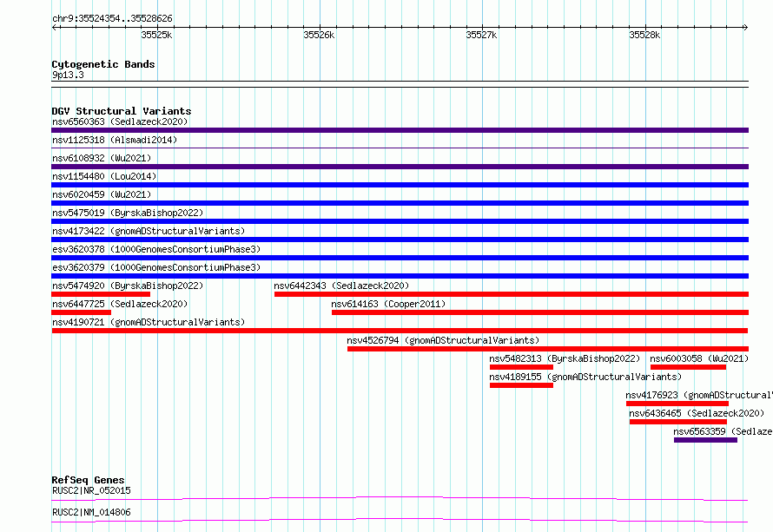Open the esv3620378 1000GenomesConsortiumPhase3 label
This screenshot has width=773, height=532.
[x=156, y=249]
